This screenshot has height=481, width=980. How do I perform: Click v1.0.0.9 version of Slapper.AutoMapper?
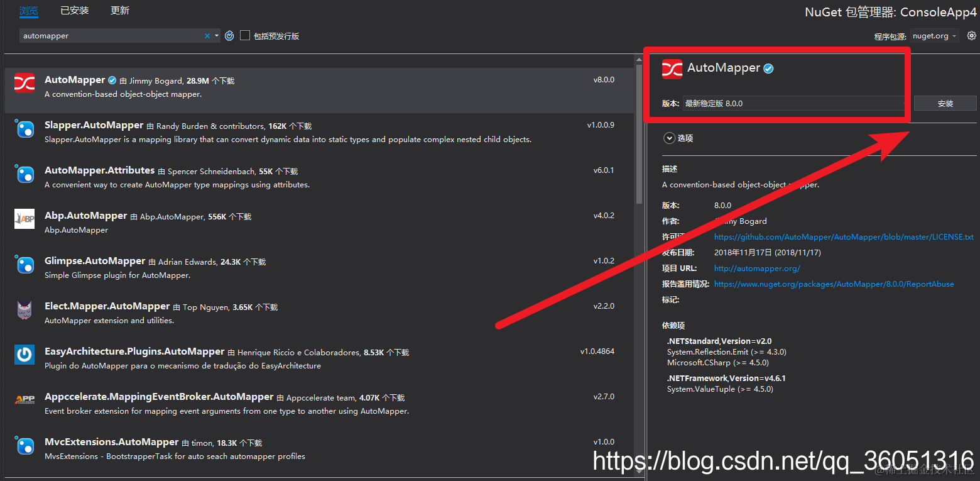601,125
